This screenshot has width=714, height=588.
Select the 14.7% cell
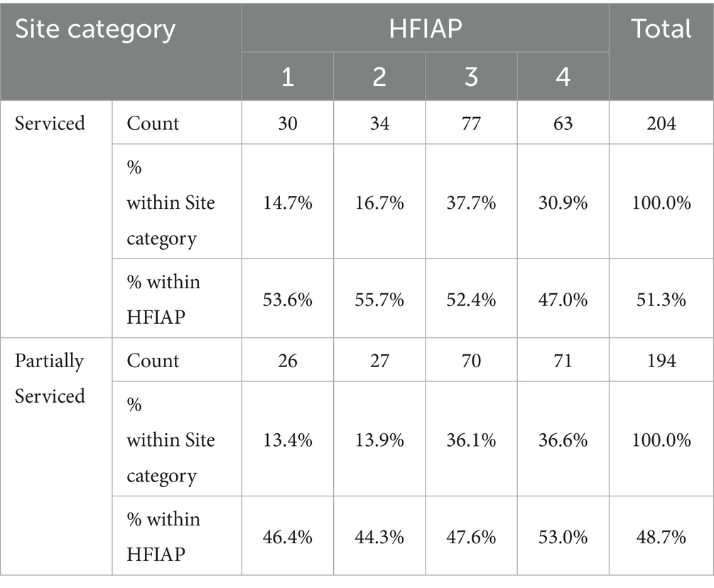point(287,202)
